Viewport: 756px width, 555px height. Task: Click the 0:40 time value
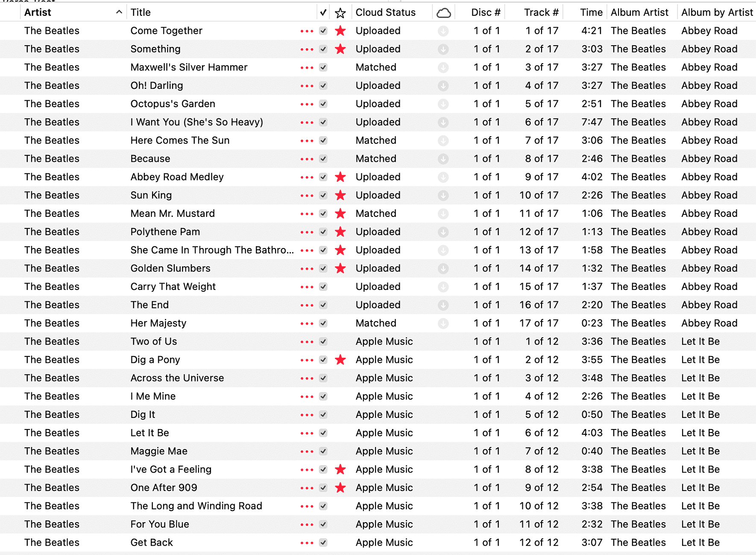592,451
